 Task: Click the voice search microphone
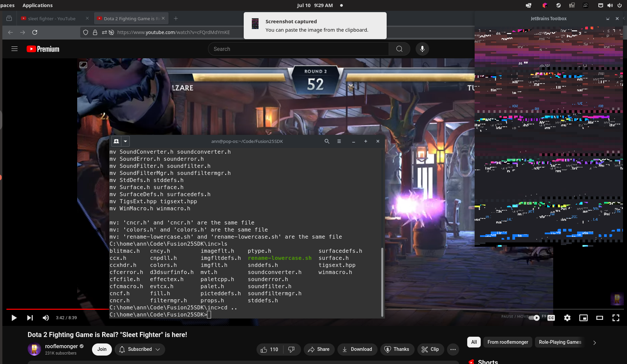click(422, 49)
